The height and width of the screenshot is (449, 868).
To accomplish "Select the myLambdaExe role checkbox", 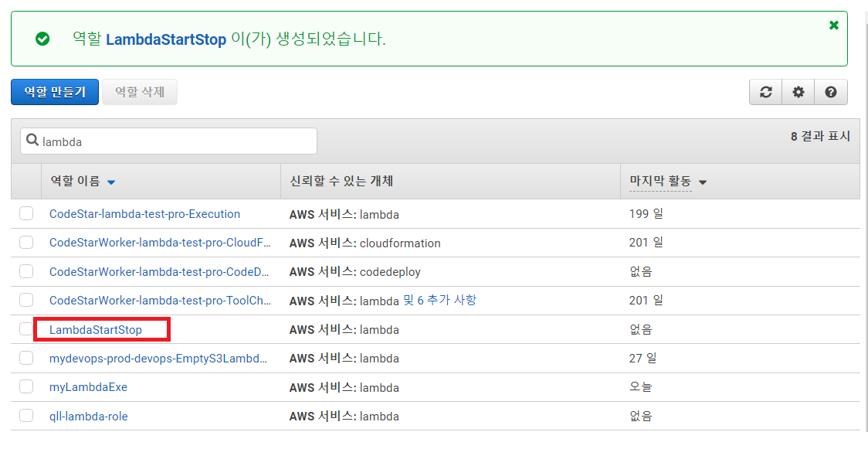I will 26,386.
